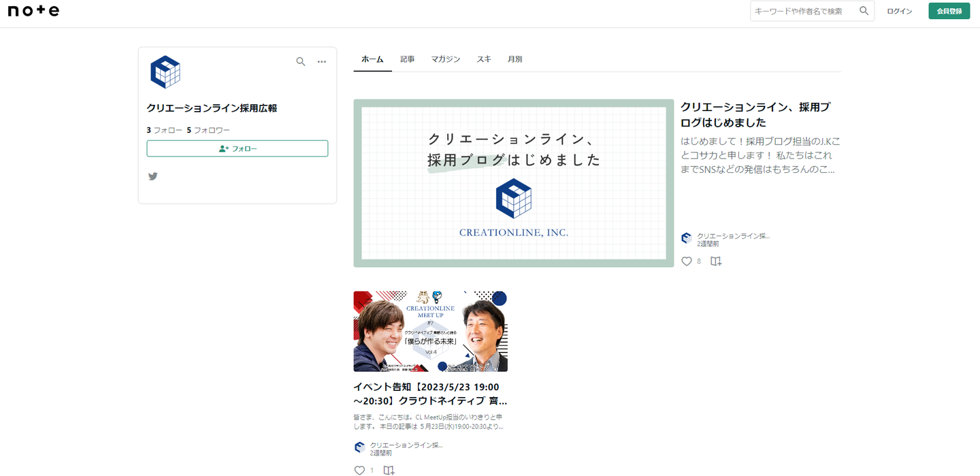This screenshot has height=476, width=980.
Task: Read the はじめまして article excerpt
Action: tap(760, 156)
